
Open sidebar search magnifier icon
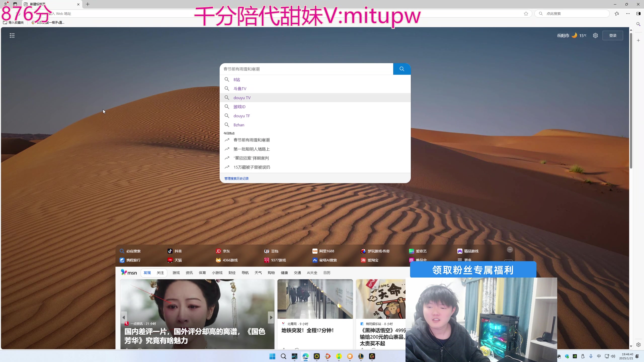click(x=638, y=24)
